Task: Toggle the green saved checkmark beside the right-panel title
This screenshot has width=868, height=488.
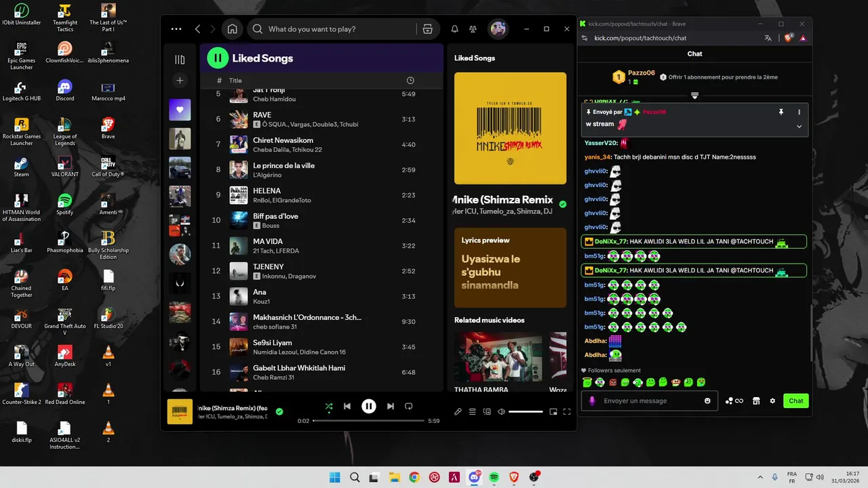Action: [x=563, y=204]
